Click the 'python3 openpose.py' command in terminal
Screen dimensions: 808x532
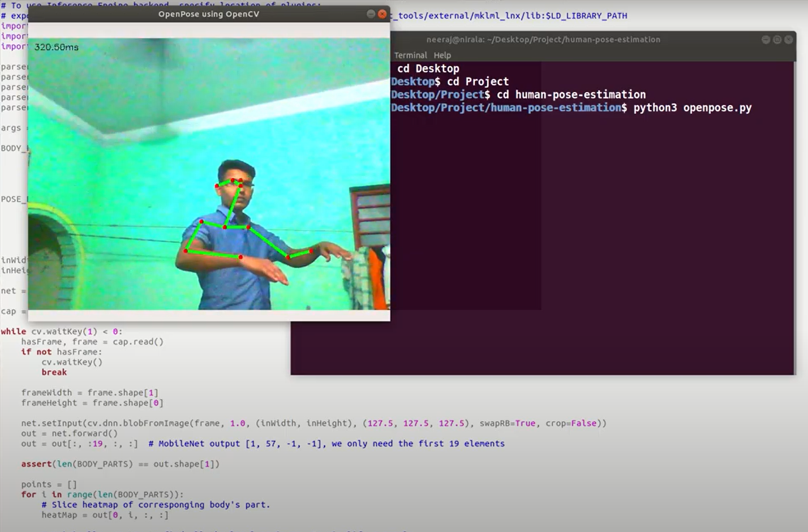(693, 108)
